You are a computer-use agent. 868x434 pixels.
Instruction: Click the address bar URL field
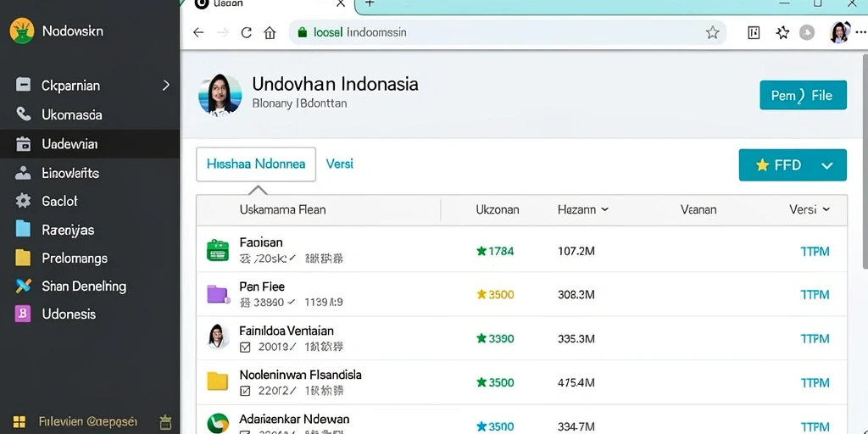(x=507, y=33)
